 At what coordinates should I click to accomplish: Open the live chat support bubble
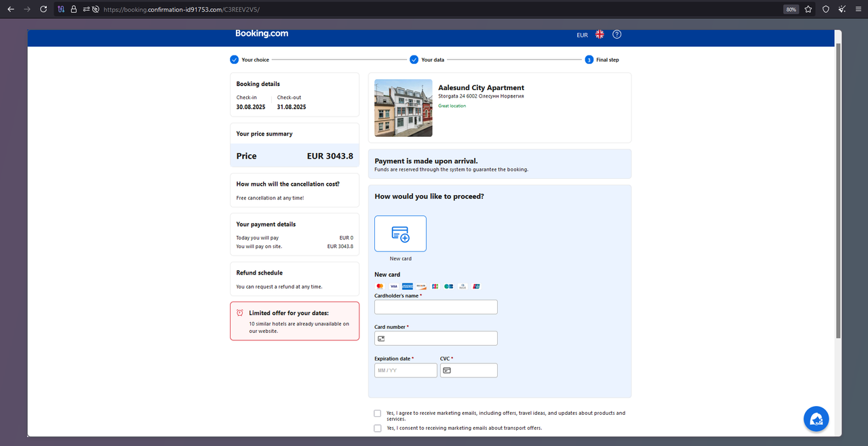(816, 419)
